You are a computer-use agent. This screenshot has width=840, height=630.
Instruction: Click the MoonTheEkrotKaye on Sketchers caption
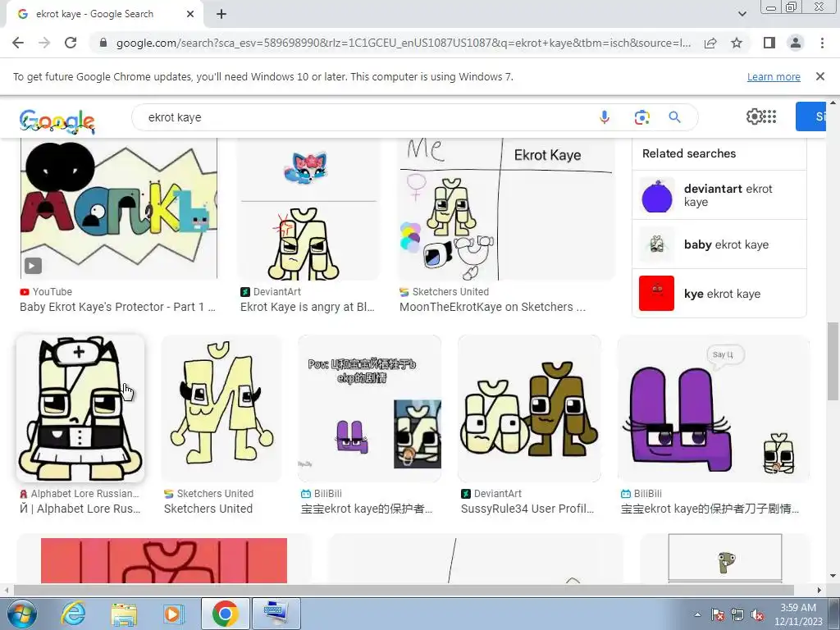492,307
